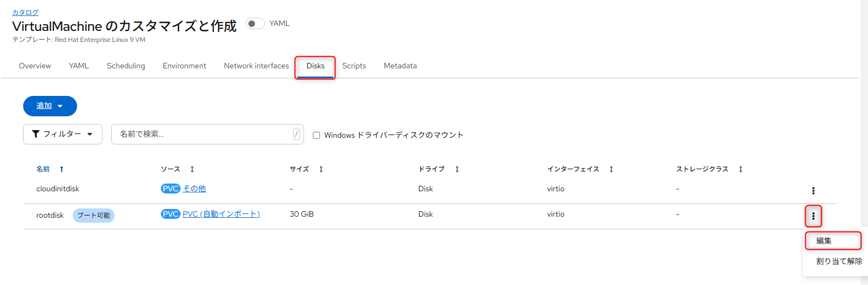Open kebab menu for rootdisk row
This screenshot has height=285, width=868.
(x=813, y=216)
